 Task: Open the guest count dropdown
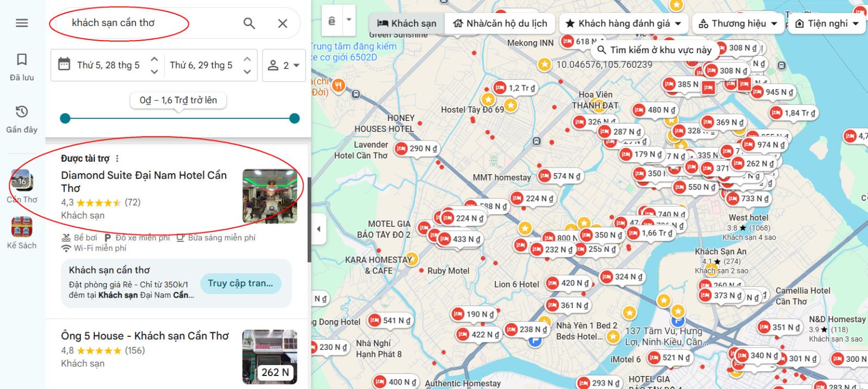284,66
